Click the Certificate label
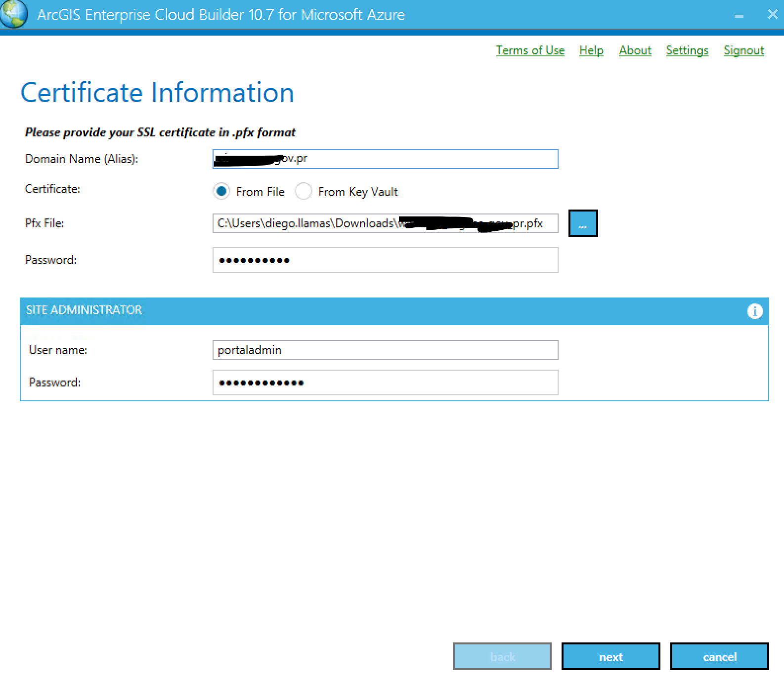784x680 pixels. point(52,189)
